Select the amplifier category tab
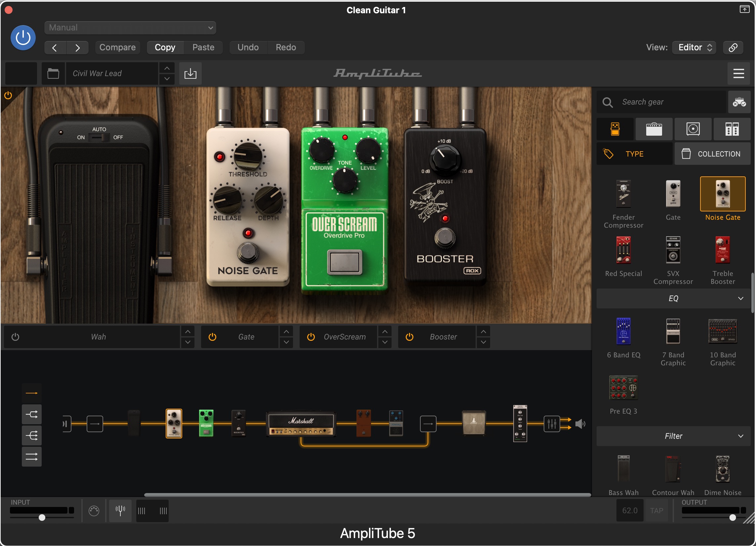Viewport: 756px width, 546px height. (654, 129)
